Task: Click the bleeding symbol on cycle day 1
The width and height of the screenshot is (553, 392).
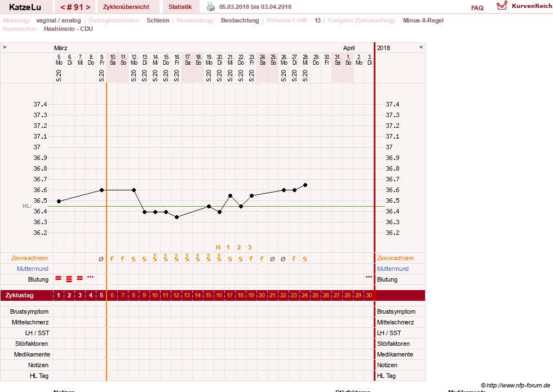Action: click(x=59, y=278)
